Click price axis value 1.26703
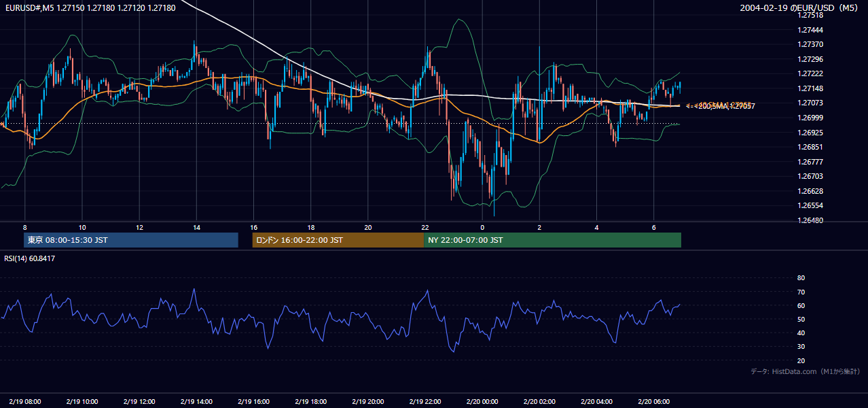868x408 pixels. pyautogui.click(x=811, y=176)
